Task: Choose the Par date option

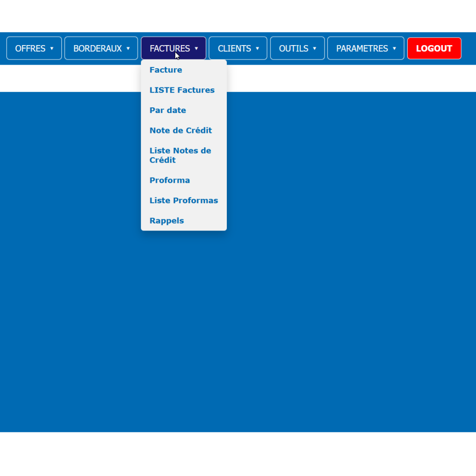Action: [168, 111]
